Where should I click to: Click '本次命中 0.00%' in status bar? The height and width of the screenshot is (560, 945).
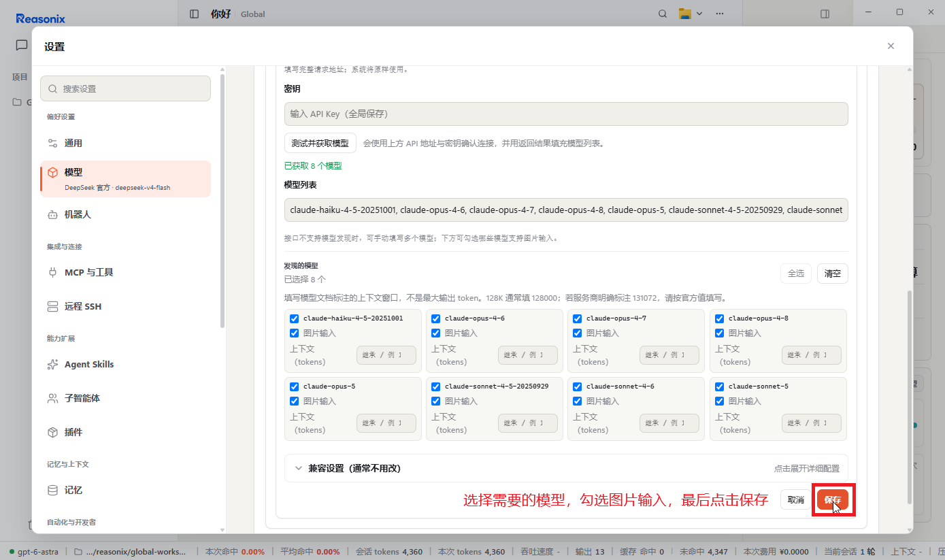click(235, 552)
